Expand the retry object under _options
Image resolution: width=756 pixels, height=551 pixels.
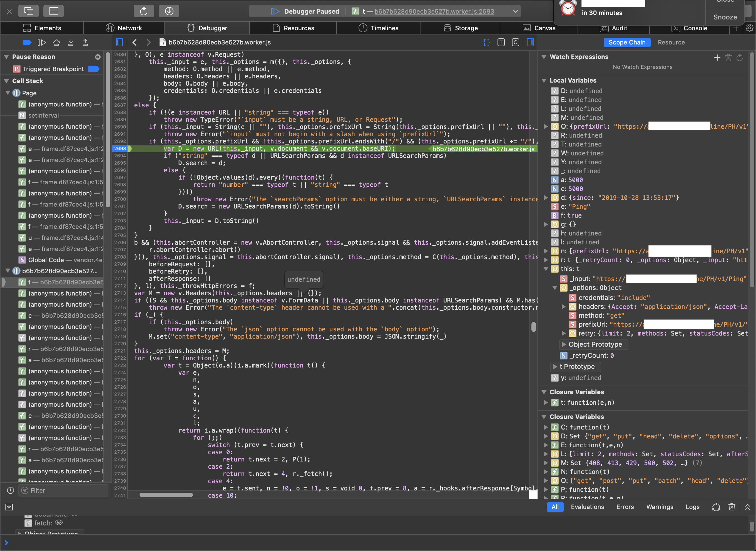tap(564, 333)
